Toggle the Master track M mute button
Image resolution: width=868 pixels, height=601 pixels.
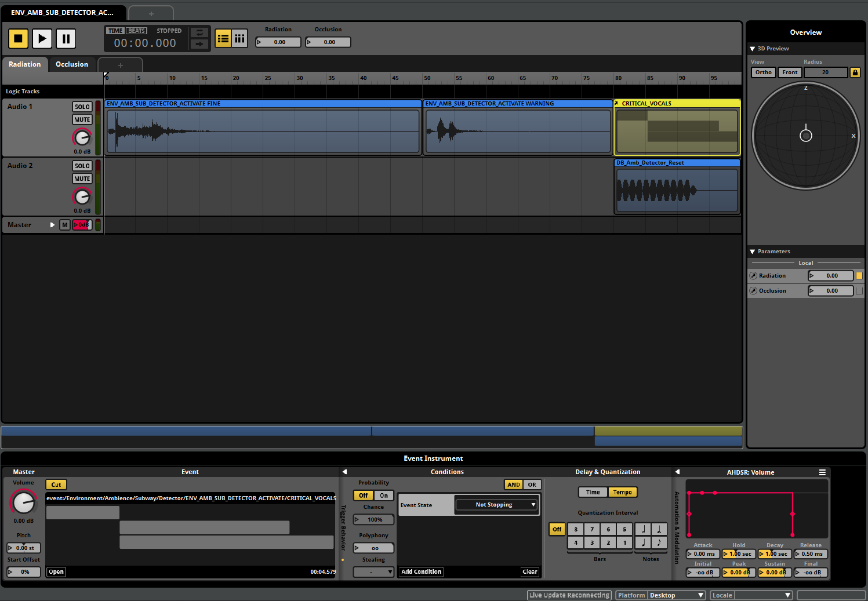[x=65, y=225]
